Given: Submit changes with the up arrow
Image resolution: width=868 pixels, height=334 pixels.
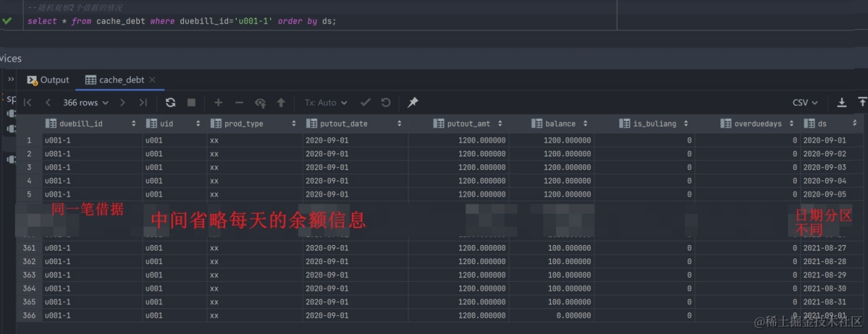Looking at the screenshot, I should click(x=281, y=103).
